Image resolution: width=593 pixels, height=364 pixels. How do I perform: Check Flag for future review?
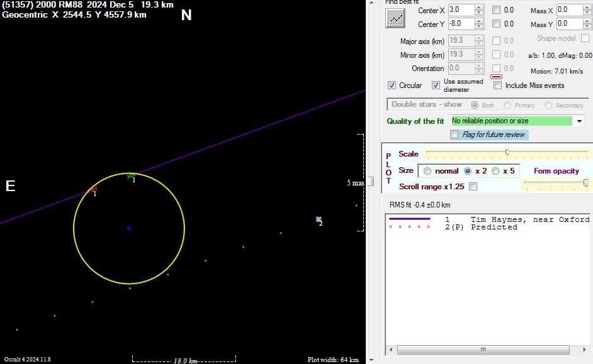tap(455, 135)
